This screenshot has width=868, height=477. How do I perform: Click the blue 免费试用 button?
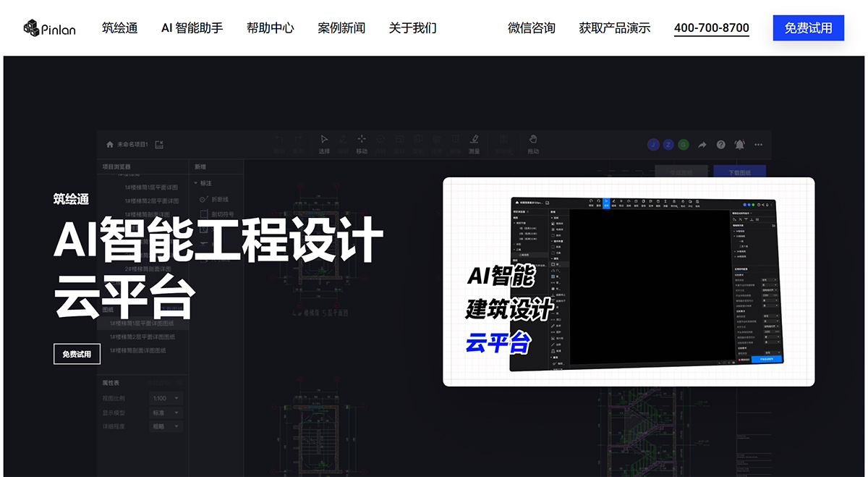pos(808,28)
